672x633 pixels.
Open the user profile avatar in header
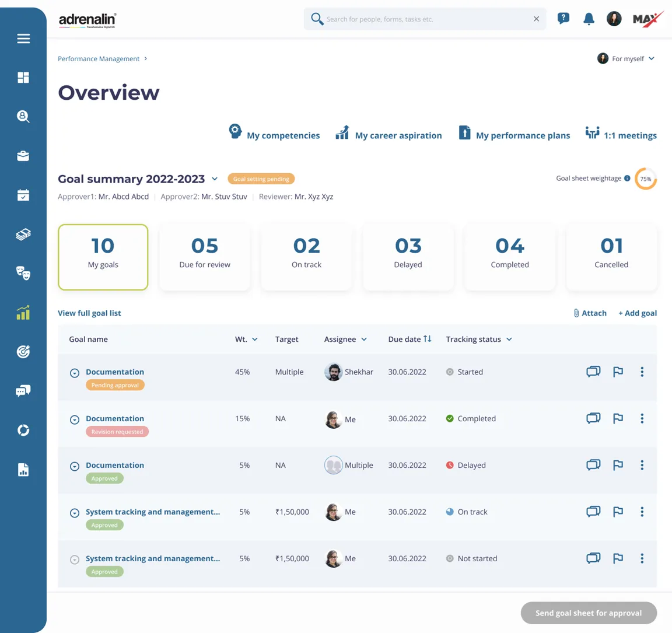614,19
